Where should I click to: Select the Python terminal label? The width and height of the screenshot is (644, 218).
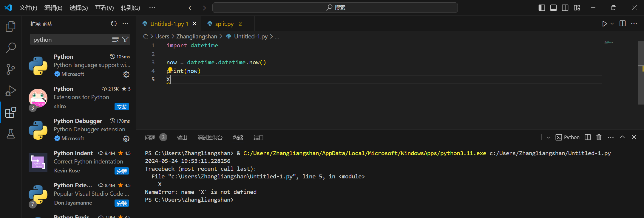(568, 137)
